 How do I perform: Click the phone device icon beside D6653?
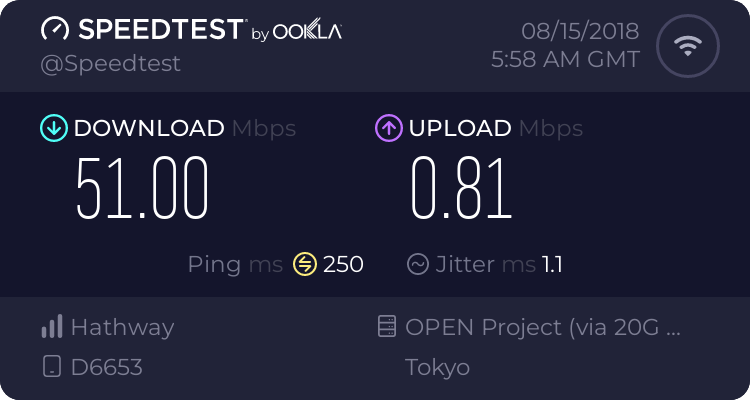(x=52, y=367)
